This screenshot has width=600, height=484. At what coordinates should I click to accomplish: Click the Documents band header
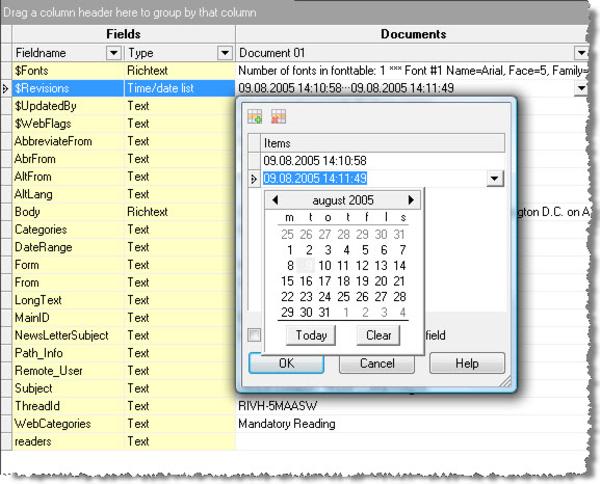click(x=412, y=34)
